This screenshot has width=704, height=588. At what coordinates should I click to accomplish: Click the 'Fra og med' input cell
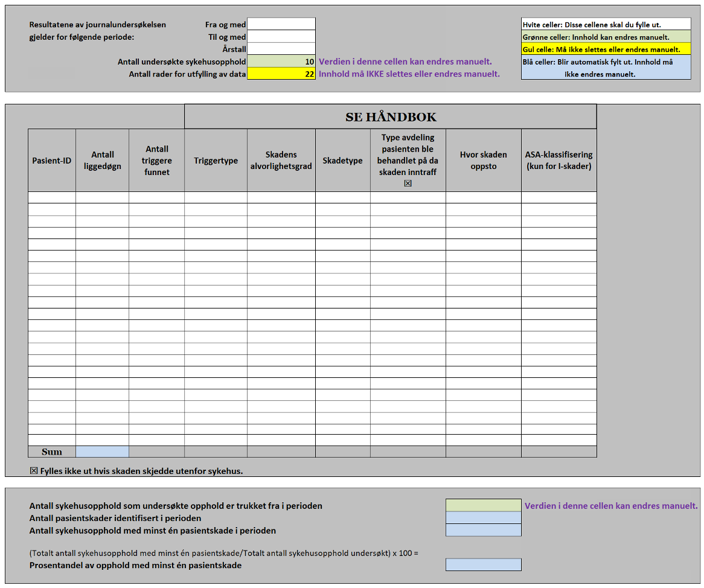pyautogui.click(x=281, y=24)
